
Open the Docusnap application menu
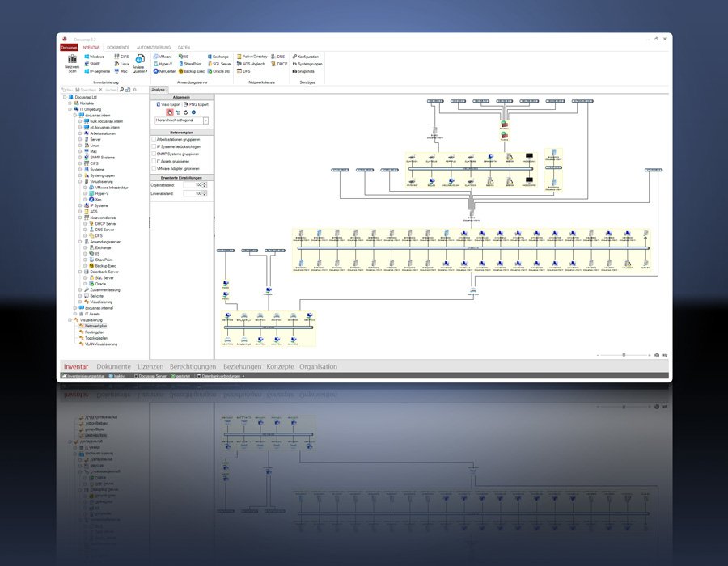(69, 48)
